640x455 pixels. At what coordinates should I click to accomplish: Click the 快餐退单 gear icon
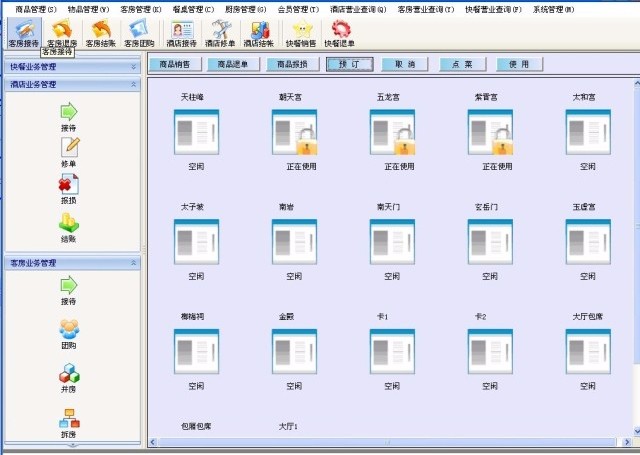click(340, 33)
